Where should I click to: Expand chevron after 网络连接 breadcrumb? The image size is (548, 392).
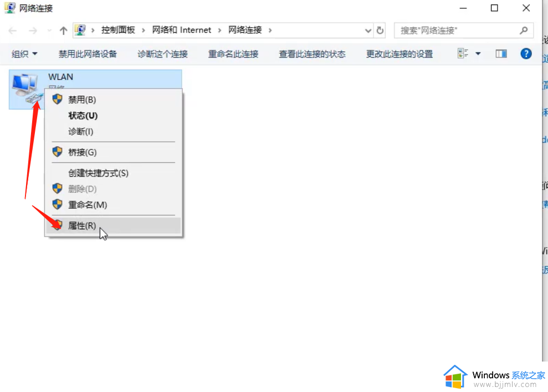270,30
